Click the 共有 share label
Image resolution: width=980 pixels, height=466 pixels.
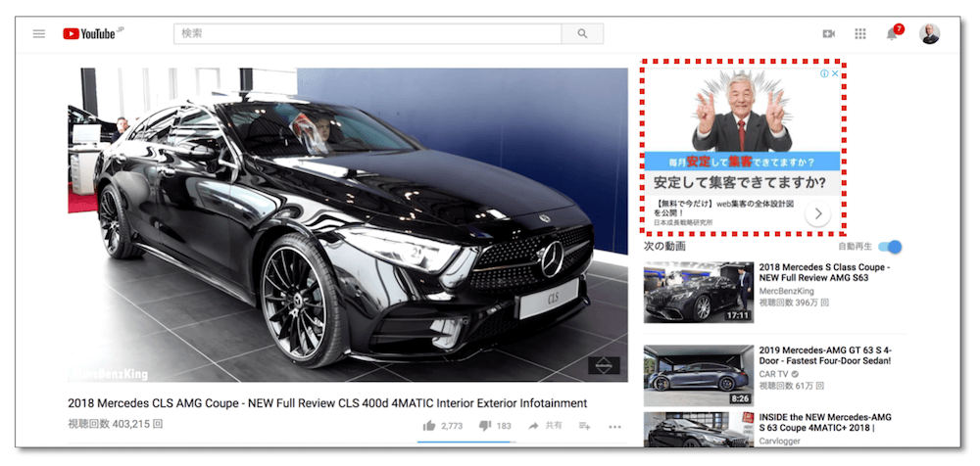554,426
